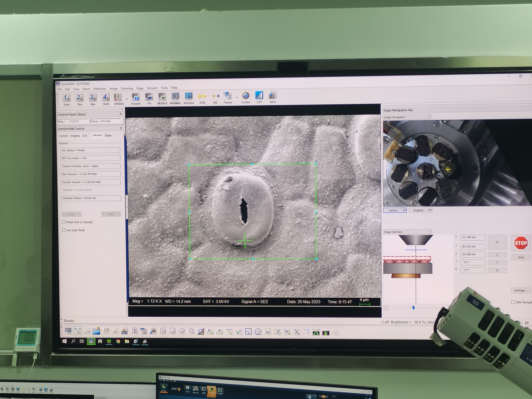This screenshot has height=399, width=532.
Task: Open the Detection menu
Action: (100, 89)
